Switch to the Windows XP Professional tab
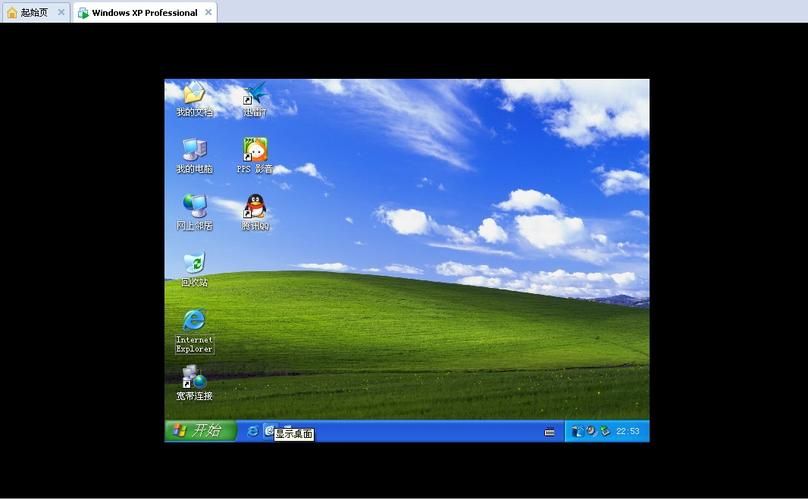 [144, 12]
